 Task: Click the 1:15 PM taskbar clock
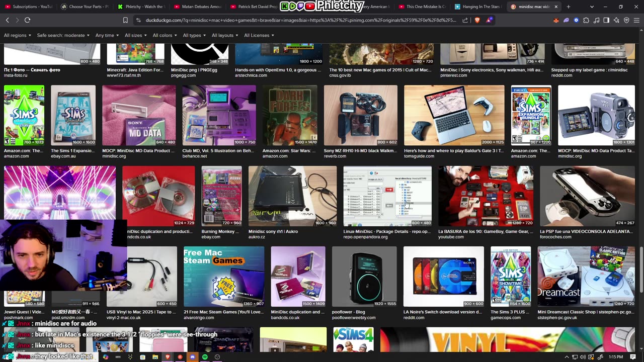(x=616, y=357)
